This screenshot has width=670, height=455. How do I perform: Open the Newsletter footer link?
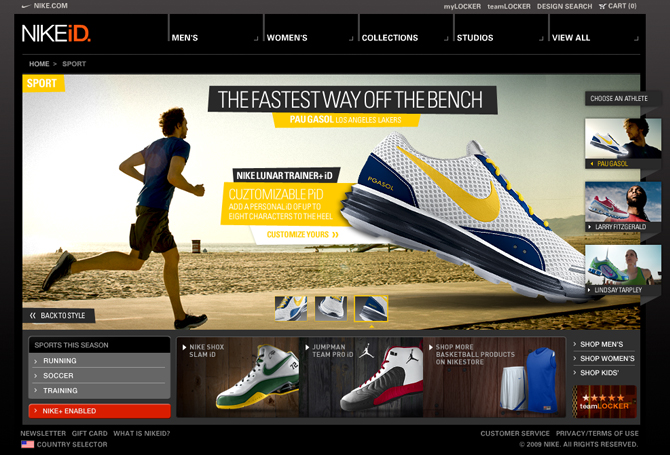pyautogui.click(x=43, y=433)
